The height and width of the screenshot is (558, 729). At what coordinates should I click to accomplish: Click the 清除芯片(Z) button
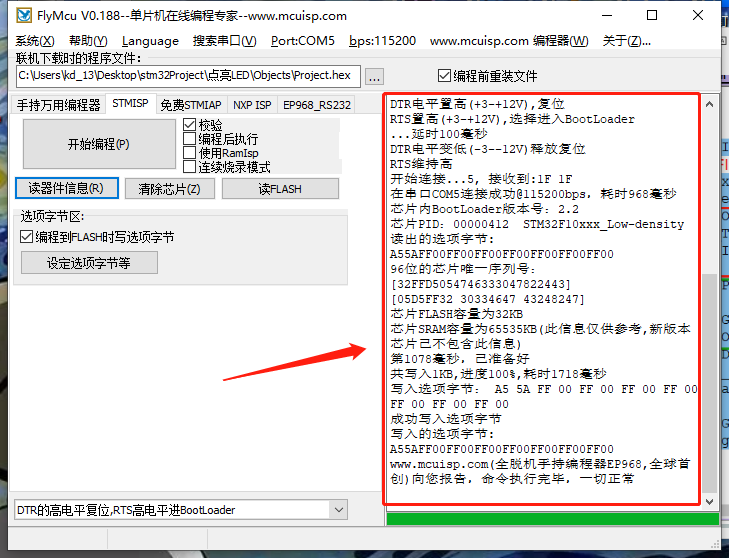pyautogui.click(x=169, y=188)
